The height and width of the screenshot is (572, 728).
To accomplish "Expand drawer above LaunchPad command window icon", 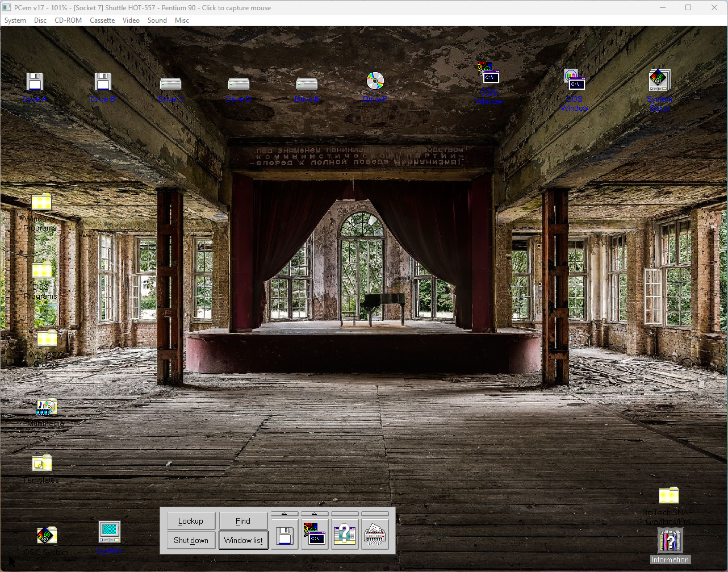I will point(315,513).
